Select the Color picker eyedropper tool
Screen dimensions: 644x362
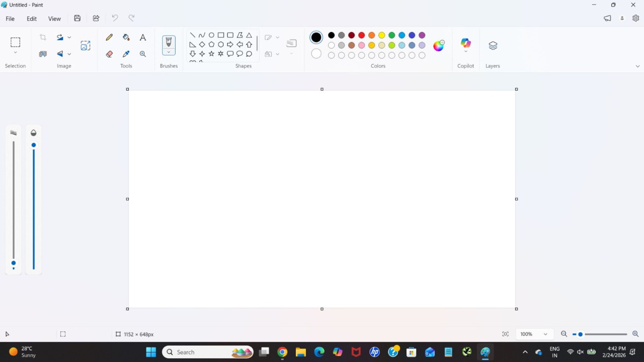pos(126,54)
